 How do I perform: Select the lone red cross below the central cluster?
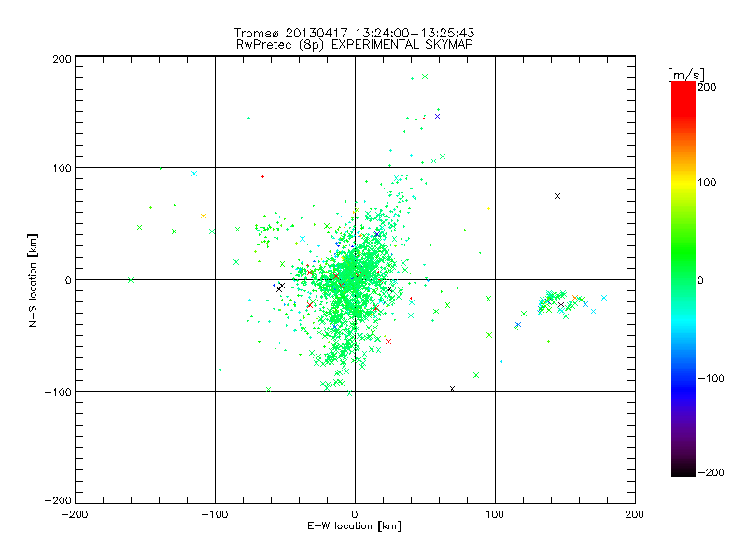click(x=388, y=342)
